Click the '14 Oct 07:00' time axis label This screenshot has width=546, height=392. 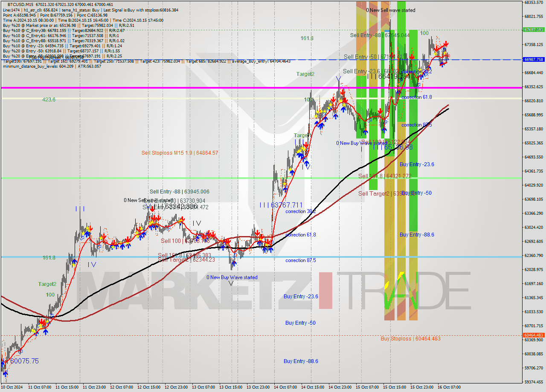tap(285, 388)
